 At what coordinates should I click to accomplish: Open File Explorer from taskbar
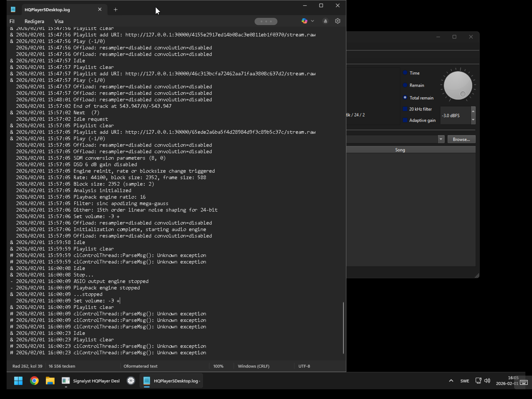(50, 380)
